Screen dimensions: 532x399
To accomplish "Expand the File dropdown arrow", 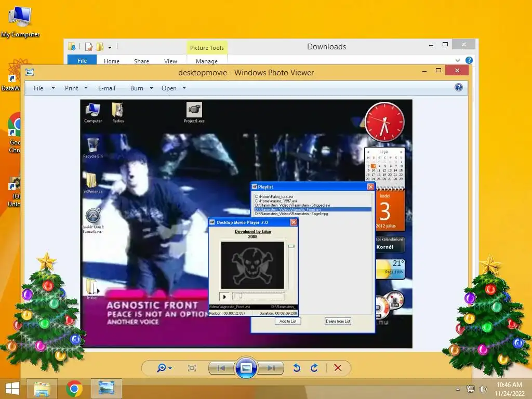I will click(54, 88).
